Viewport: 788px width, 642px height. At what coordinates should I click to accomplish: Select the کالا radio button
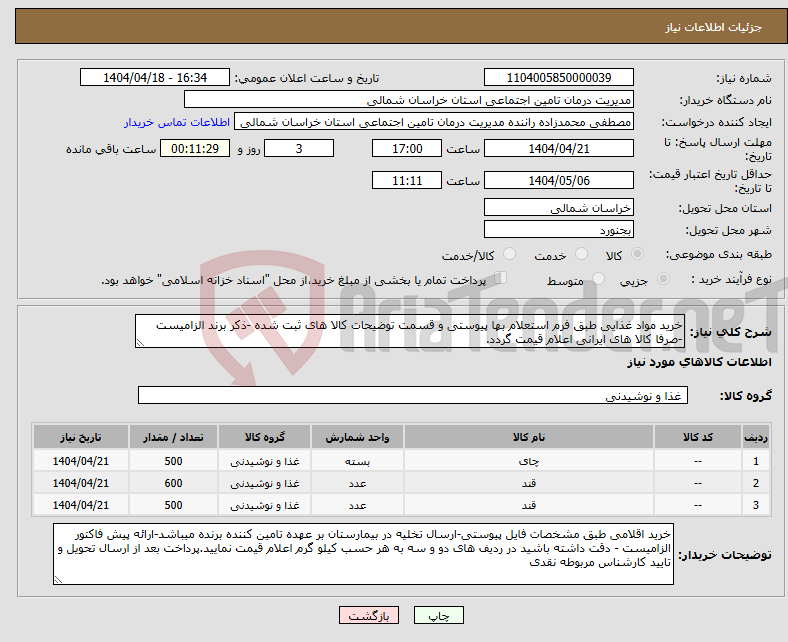[637, 254]
